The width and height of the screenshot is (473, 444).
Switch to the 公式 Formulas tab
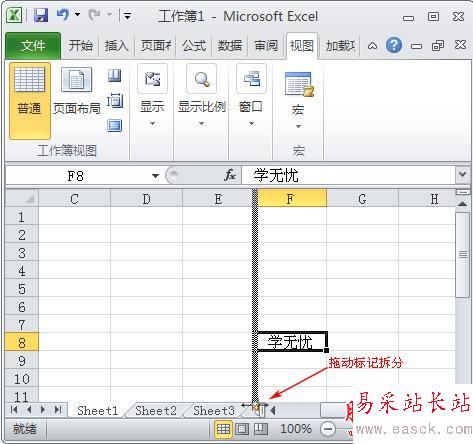[x=194, y=46]
